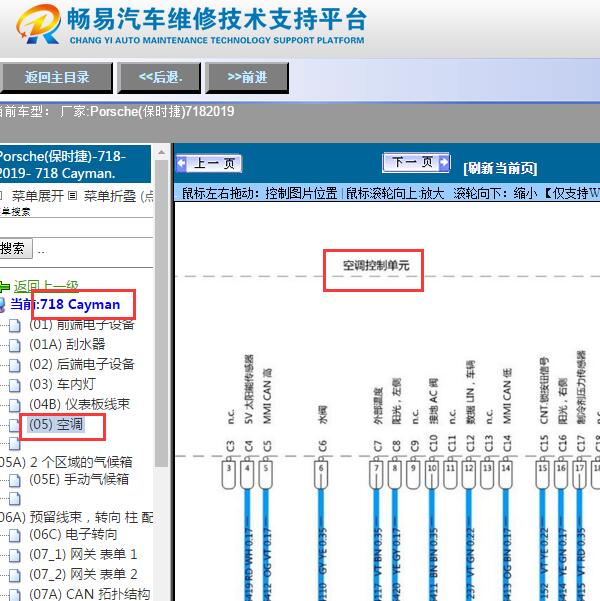
Task: Click document icon beside (02) 后端电子设备
Action: tap(15, 365)
